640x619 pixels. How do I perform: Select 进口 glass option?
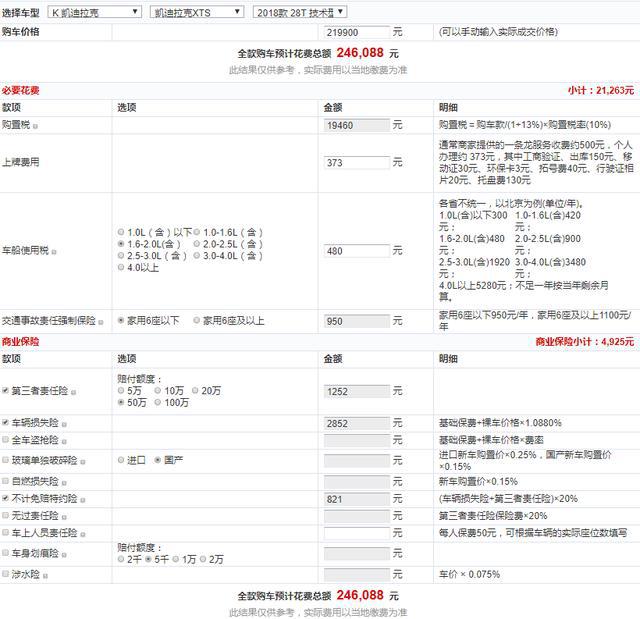click(x=121, y=460)
